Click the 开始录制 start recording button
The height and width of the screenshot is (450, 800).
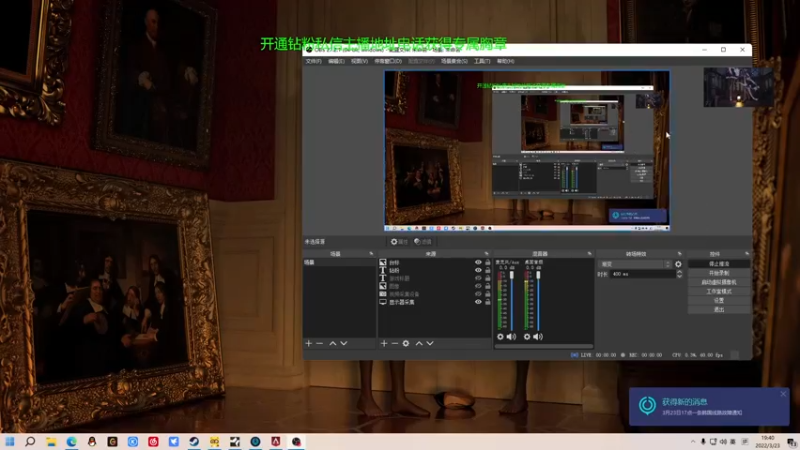tap(719, 273)
